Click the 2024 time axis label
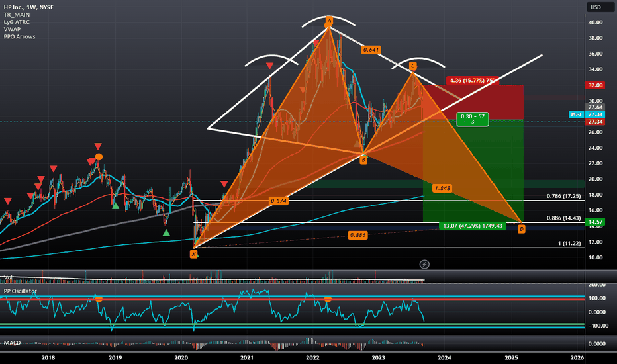Screen dimensions: 617x364 [x=445, y=357]
